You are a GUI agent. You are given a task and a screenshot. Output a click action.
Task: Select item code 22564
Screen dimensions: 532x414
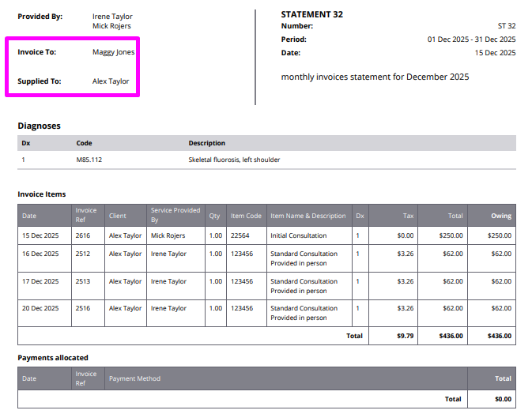(x=240, y=235)
